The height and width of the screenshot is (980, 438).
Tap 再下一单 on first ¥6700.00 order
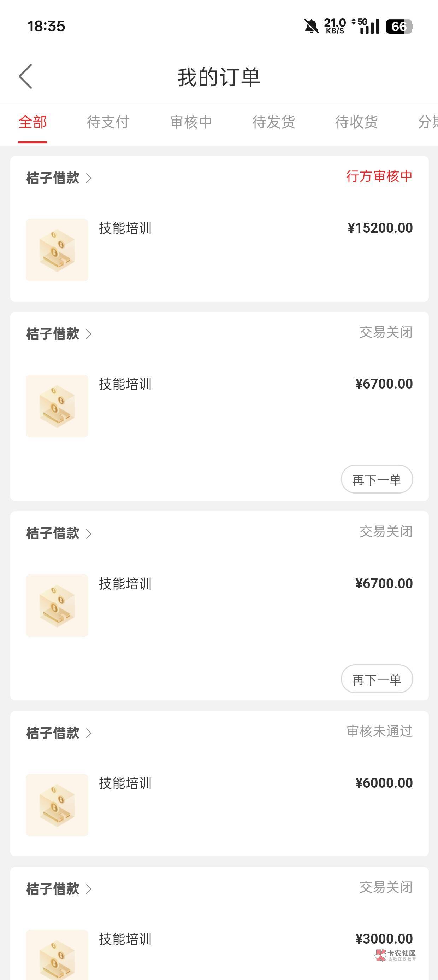pyautogui.click(x=377, y=479)
